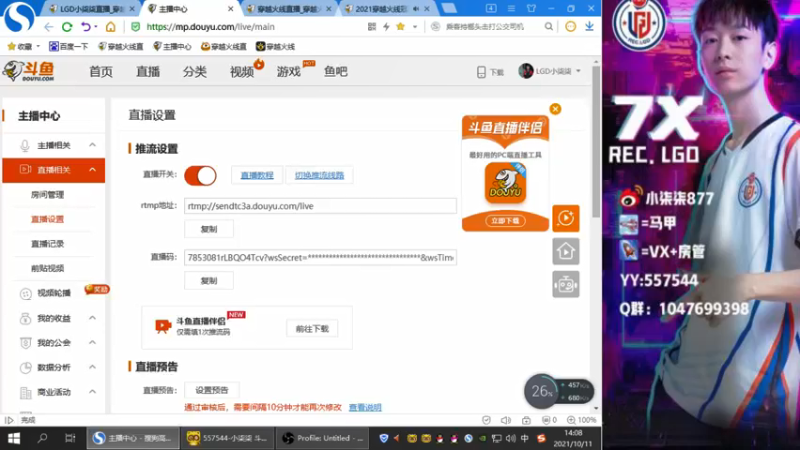The width and height of the screenshot is (800, 450).
Task: Open the 查看说明 link
Action: pyautogui.click(x=365, y=407)
